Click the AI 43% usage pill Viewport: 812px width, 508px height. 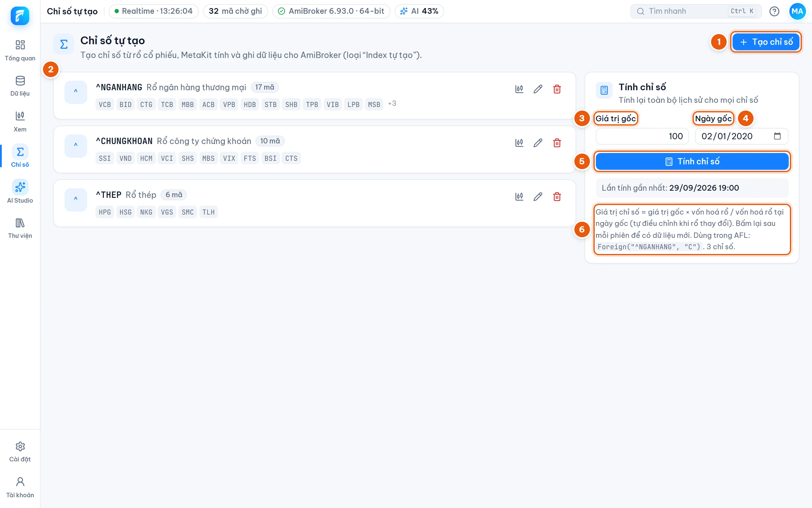pyautogui.click(x=419, y=11)
